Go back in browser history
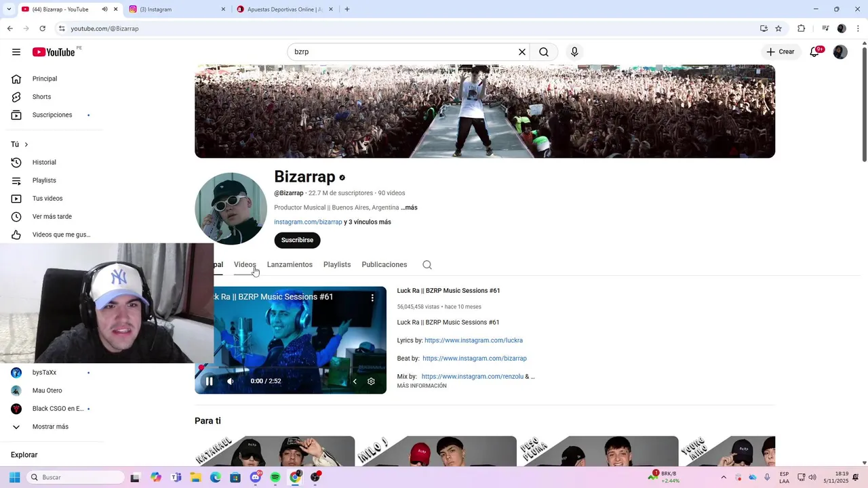 click(9, 28)
